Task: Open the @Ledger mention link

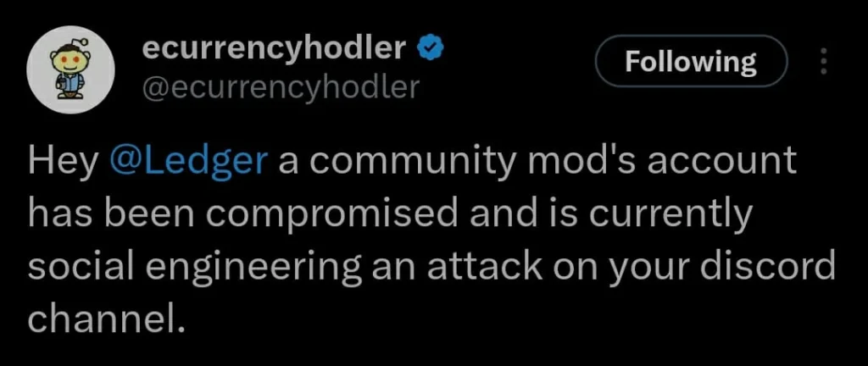Action: point(189,162)
